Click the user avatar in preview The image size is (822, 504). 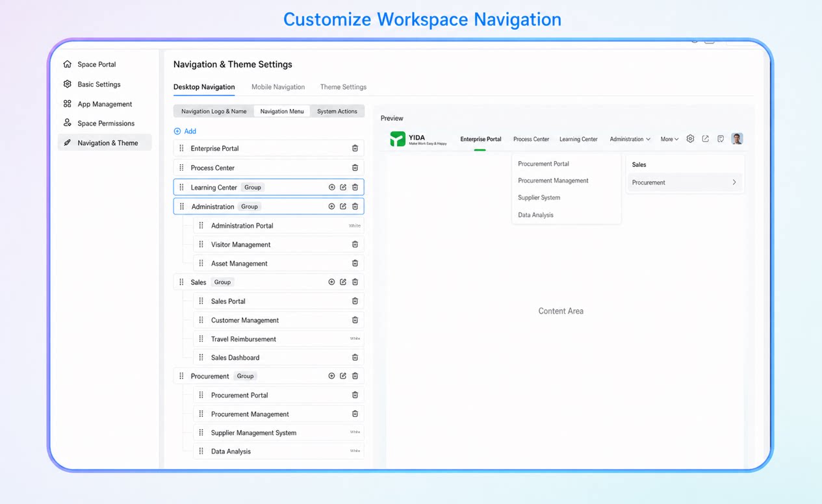pyautogui.click(x=737, y=139)
